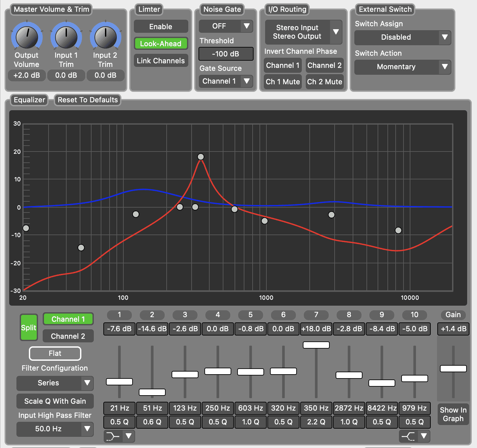Invert phase of Channel 1
This screenshot has height=448, width=477.
pyautogui.click(x=283, y=65)
